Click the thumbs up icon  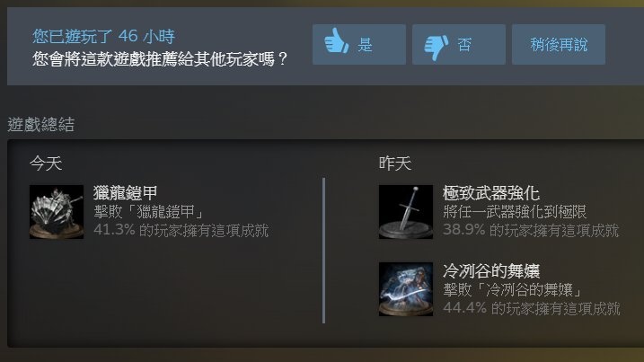[x=337, y=40]
